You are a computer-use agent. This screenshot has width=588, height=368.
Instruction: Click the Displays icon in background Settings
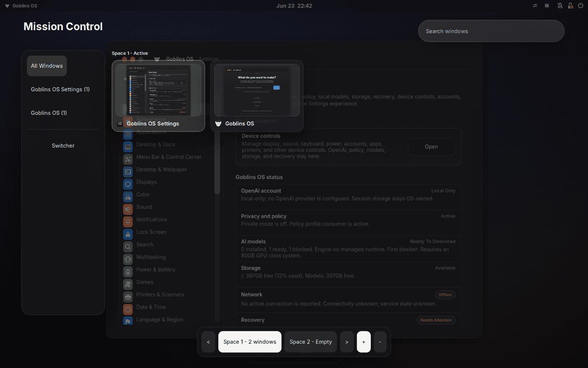(128, 184)
